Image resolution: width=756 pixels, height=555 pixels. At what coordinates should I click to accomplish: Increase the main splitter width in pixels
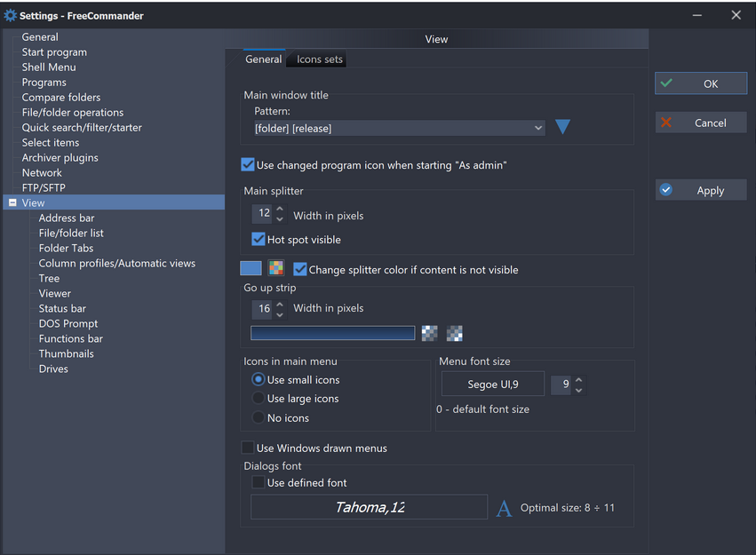[x=280, y=209]
